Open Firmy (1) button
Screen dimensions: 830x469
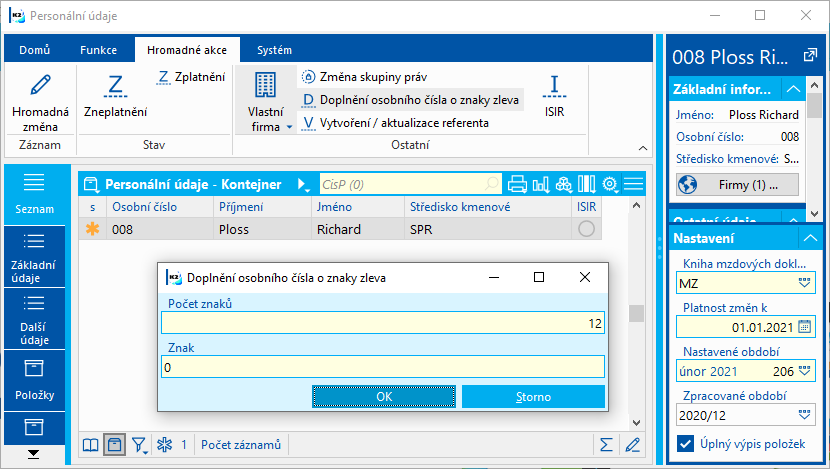pos(737,185)
